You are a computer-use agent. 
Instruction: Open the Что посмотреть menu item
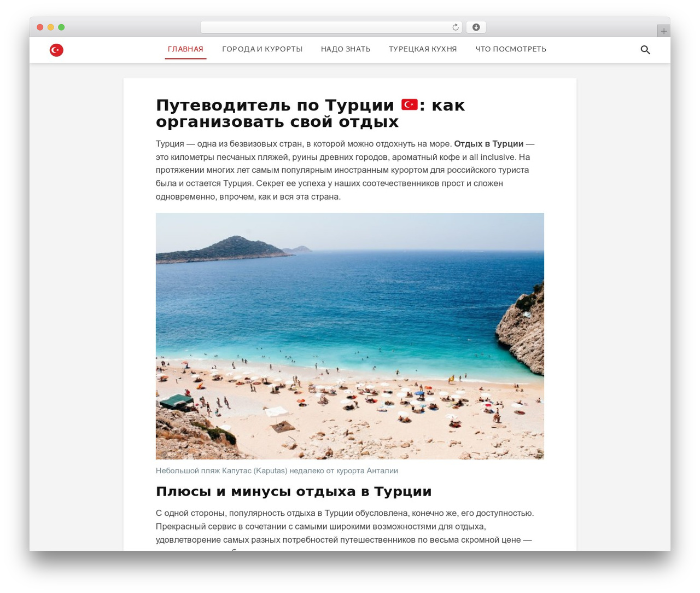tap(511, 49)
